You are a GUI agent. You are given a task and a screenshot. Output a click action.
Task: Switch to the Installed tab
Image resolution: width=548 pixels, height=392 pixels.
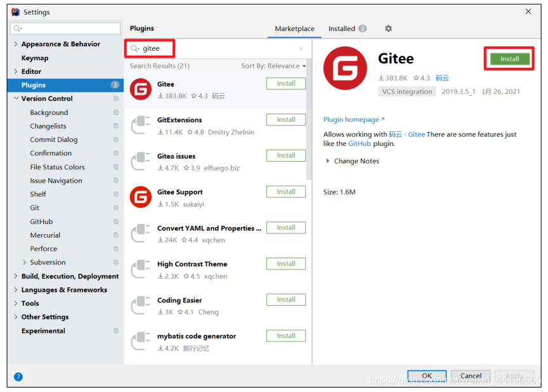tap(347, 29)
